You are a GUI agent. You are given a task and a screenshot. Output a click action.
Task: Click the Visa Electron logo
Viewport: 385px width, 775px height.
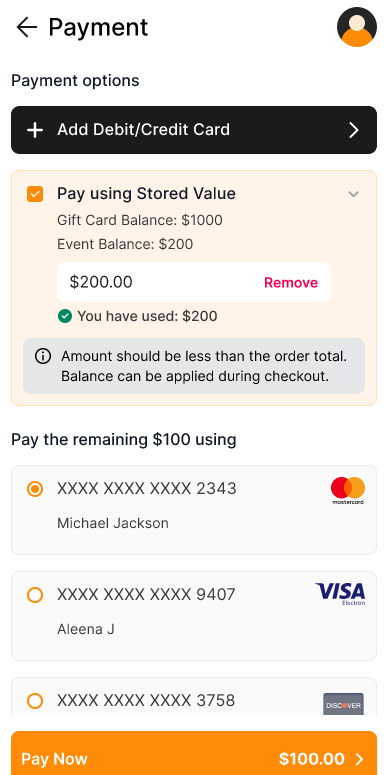pyautogui.click(x=341, y=594)
